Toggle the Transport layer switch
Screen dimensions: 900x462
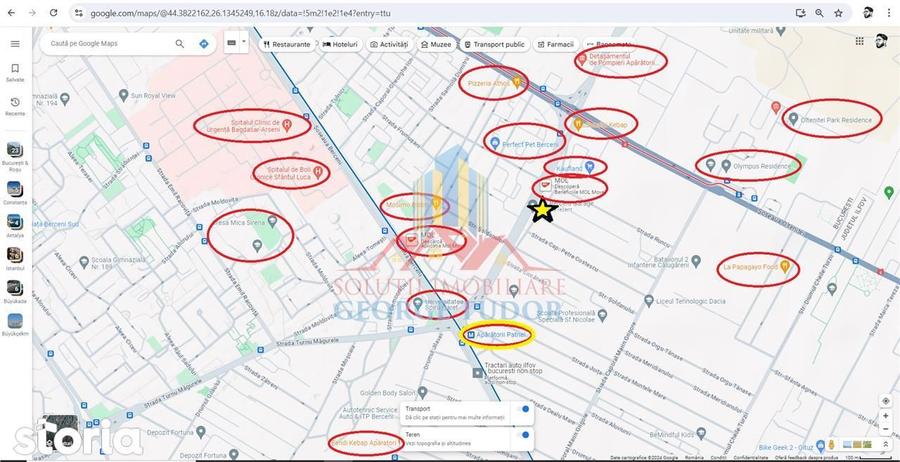[x=522, y=409]
